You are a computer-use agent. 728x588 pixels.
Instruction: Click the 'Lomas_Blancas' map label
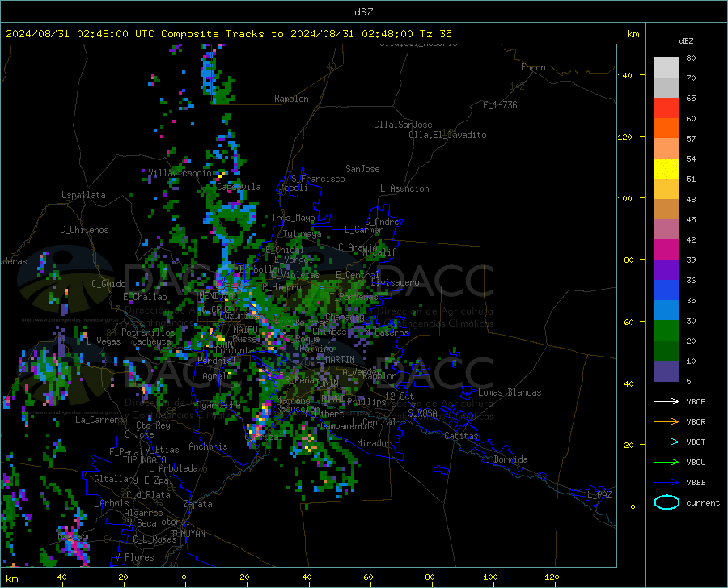coord(510,392)
